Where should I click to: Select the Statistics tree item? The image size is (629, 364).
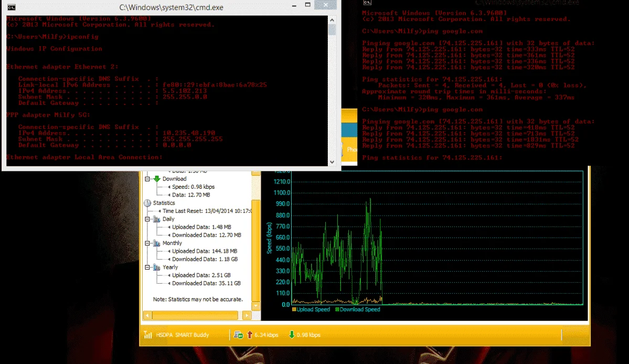[x=164, y=203]
